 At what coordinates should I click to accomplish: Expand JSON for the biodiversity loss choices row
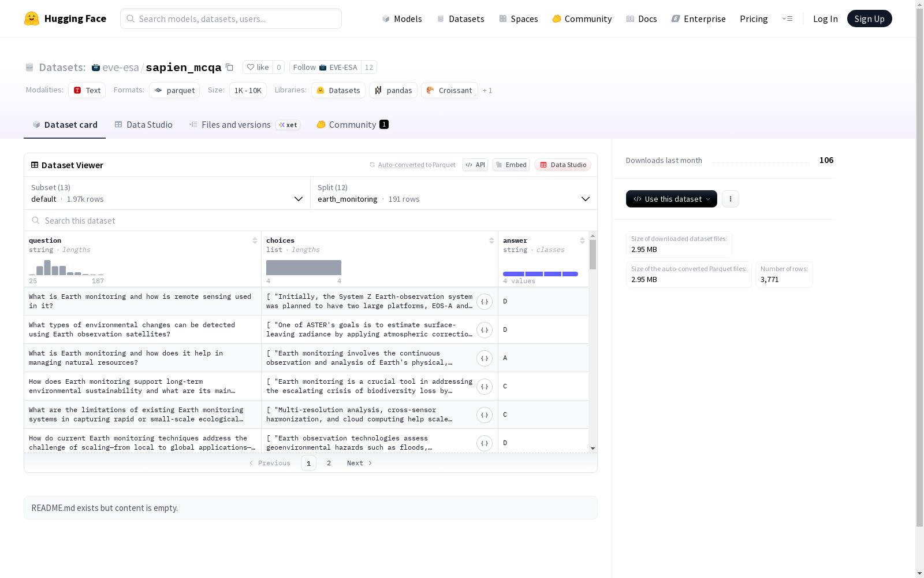pyautogui.click(x=485, y=387)
